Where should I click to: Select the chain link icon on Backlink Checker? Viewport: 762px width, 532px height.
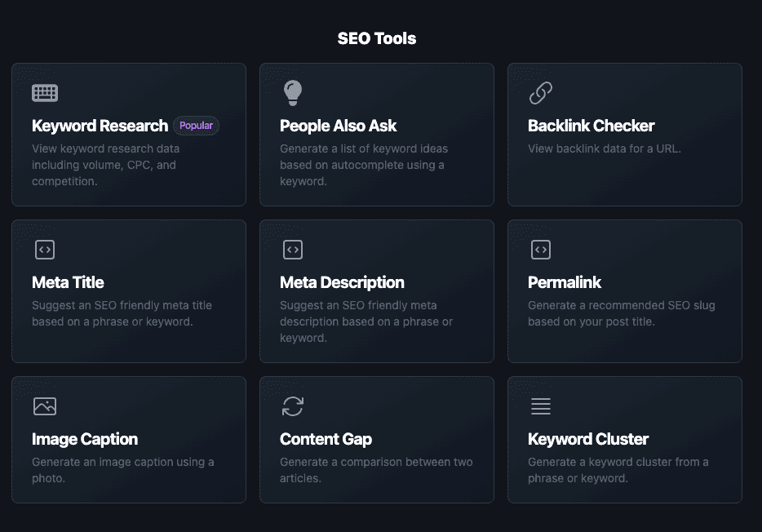tap(541, 92)
